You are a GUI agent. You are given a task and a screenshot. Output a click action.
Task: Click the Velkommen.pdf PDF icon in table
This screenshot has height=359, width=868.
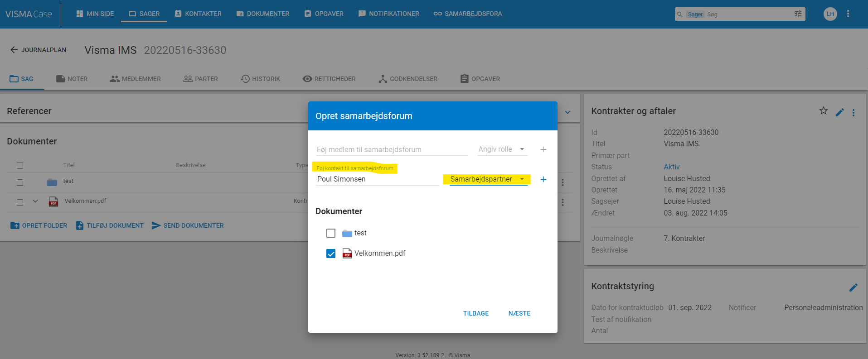(53, 201)
